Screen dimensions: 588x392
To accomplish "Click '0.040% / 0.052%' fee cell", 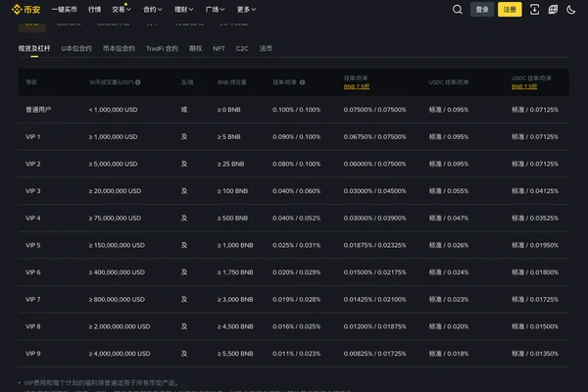I will [x=297, y=218].
